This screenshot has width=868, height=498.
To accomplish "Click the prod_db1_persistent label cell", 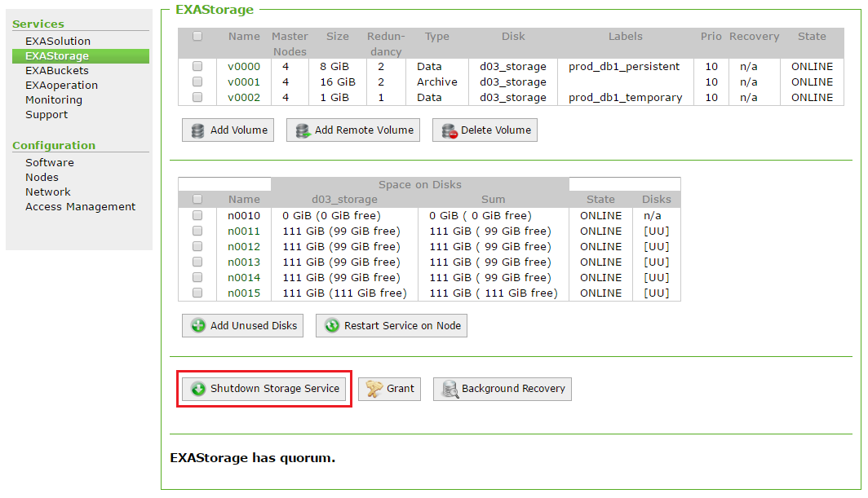I will coord(624,66).
